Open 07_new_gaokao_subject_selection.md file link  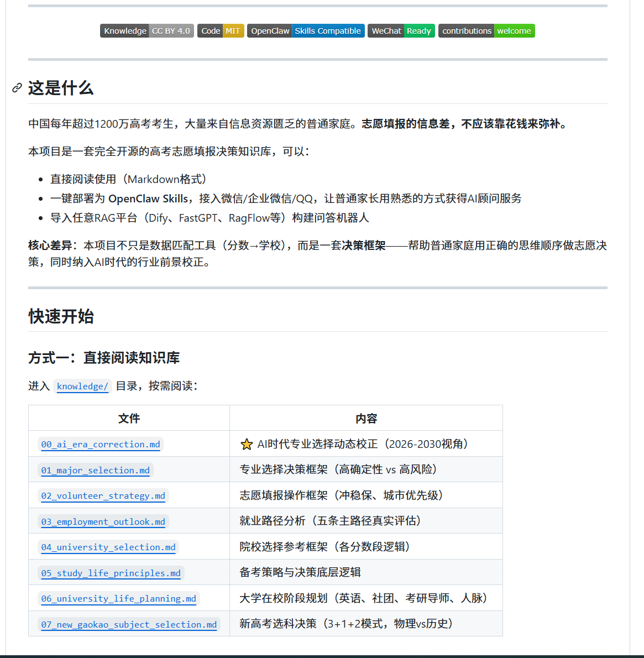tap(129, 625)
